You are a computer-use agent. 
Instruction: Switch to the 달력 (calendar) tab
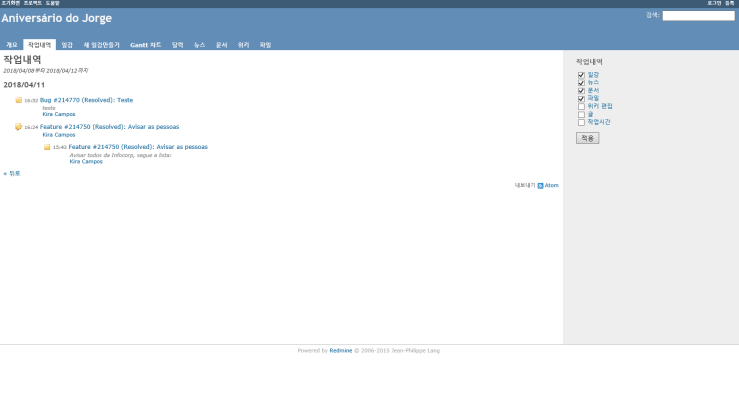[178, 45]
